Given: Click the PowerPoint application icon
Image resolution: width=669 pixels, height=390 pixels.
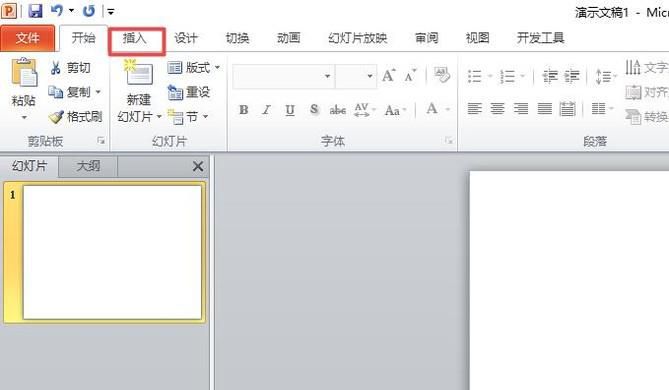Looking at the screenshot, I should [x=9, y=10].
